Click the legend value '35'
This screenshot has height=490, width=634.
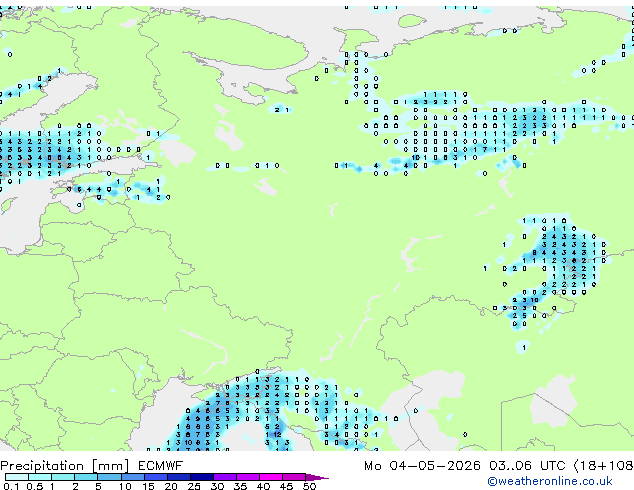point(240,486)
